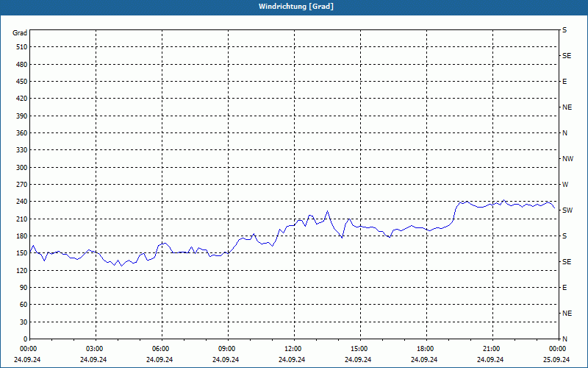Select the 450 y-axis value
The height and width of the screenshot is (368, 588).
[22, 82]
